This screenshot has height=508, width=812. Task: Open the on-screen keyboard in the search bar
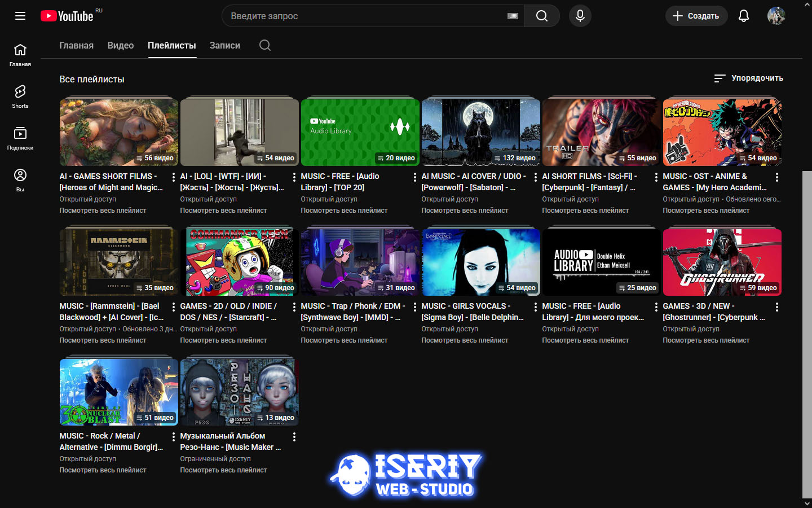pos(513,16)
